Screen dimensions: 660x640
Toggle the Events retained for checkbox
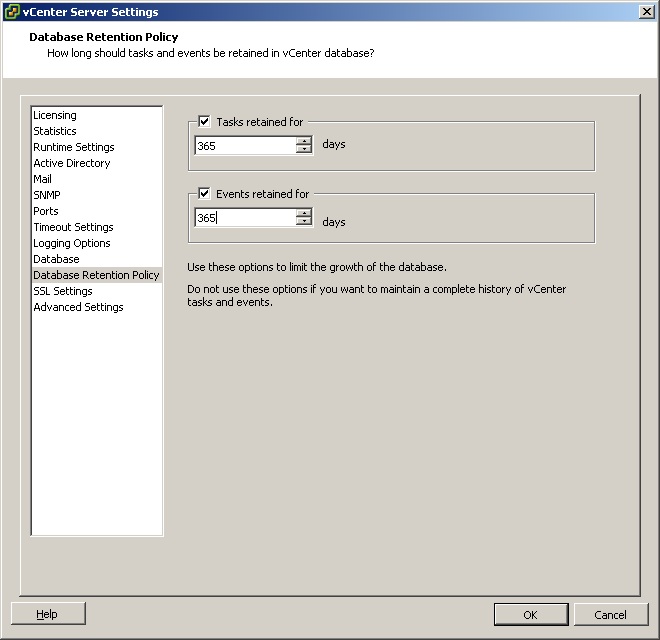pos(204,194)
